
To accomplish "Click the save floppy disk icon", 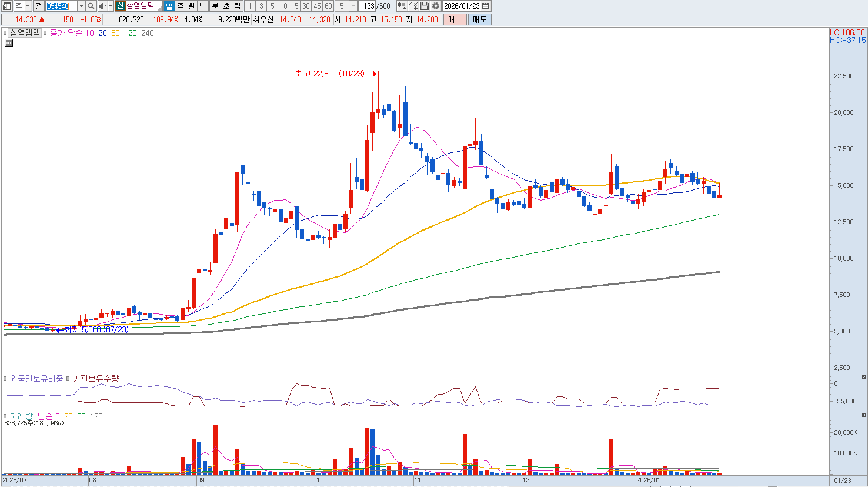I will 425,6.
